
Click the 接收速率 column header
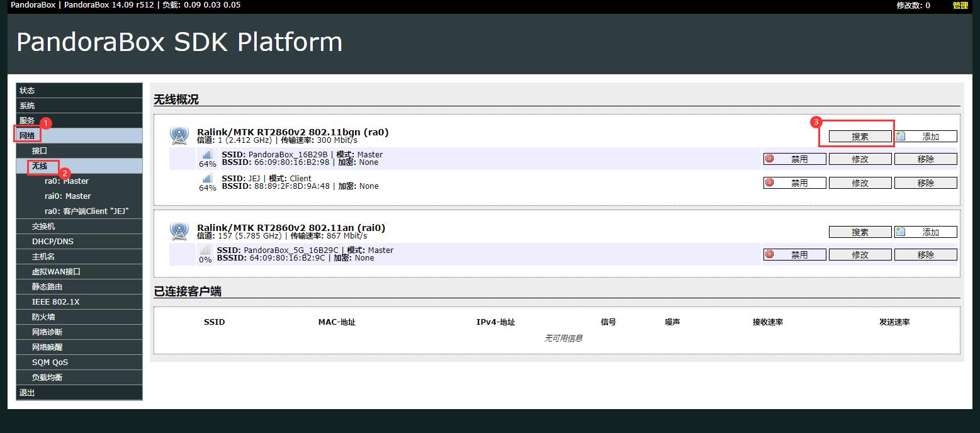pyautogui.click(x=768, y=322)
